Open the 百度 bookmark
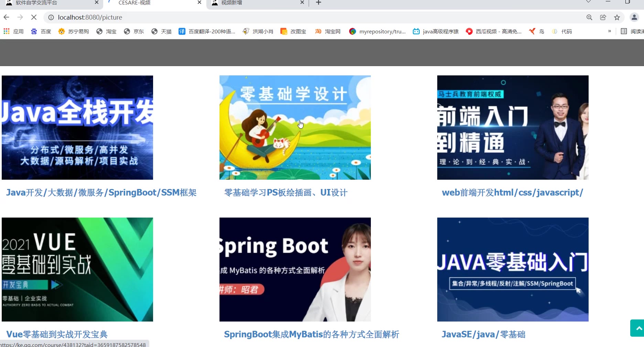Viewport: 644px width, 347px height. tap(41, 31)
